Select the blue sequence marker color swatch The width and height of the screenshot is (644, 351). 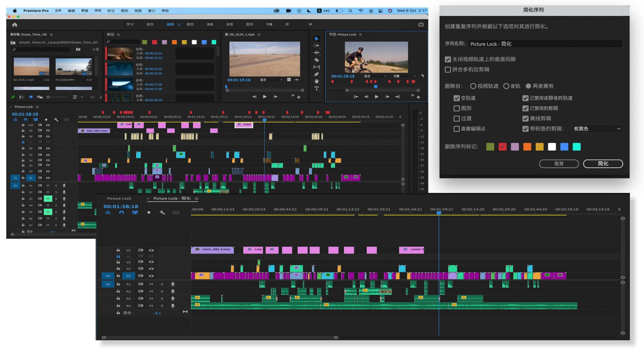point(564,147)
